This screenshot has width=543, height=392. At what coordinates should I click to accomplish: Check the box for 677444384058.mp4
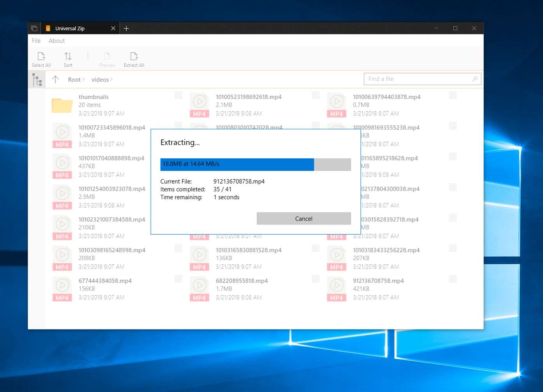tap(179, 279)
